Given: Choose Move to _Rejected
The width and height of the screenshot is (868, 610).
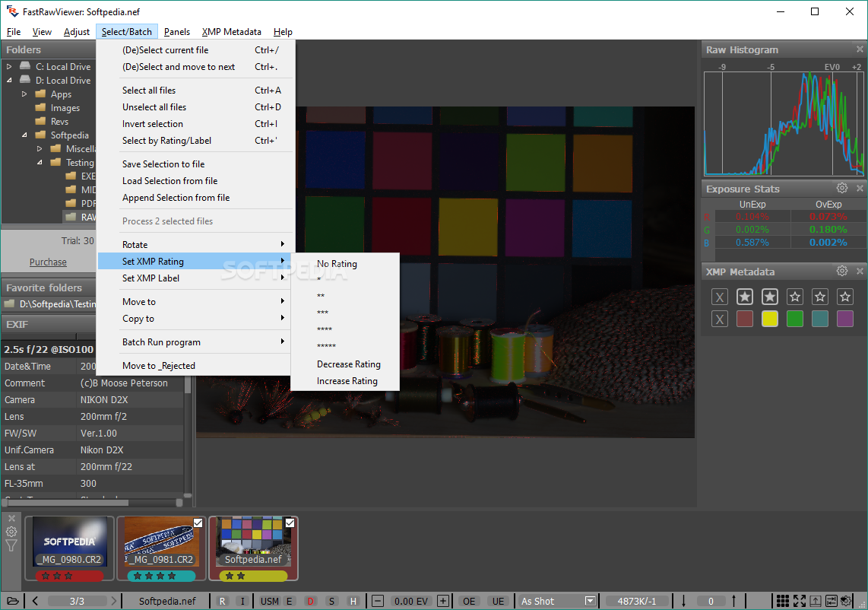Looking at the screenshot, I should (195, 366).
